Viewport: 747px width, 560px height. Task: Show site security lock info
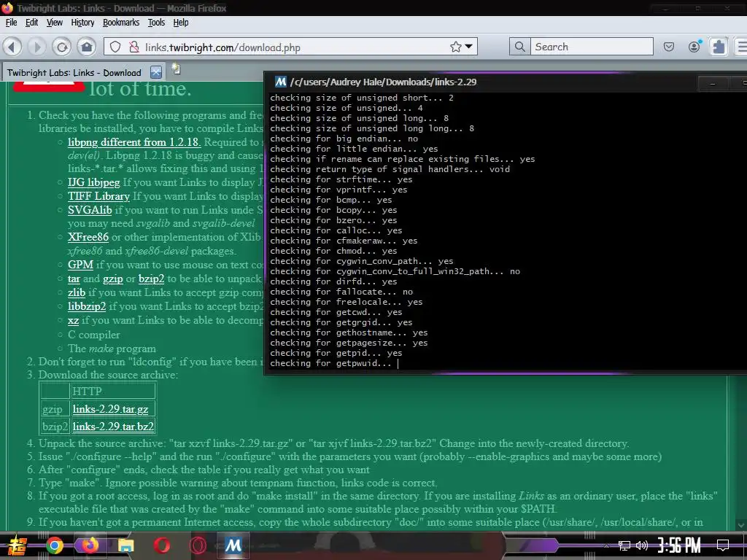click(134, 47)
